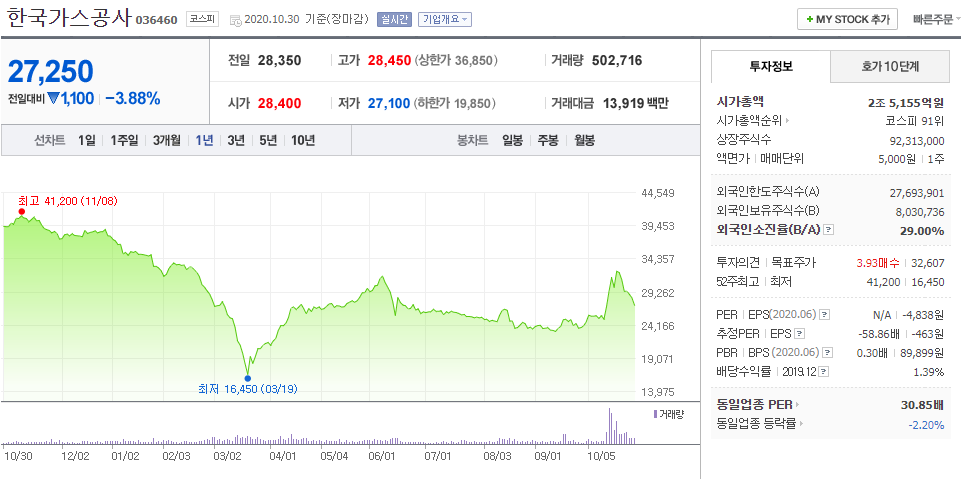Click the 3.93매수 investment opinion

click(x=878, y=264)
